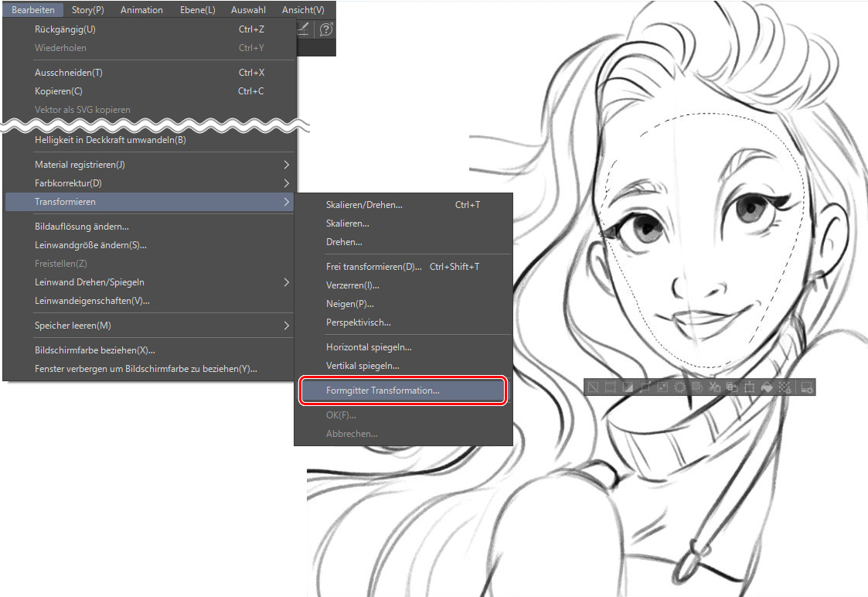
Task: Click Rückgängig(U) to undo
Action: click(x=65, y=29)
